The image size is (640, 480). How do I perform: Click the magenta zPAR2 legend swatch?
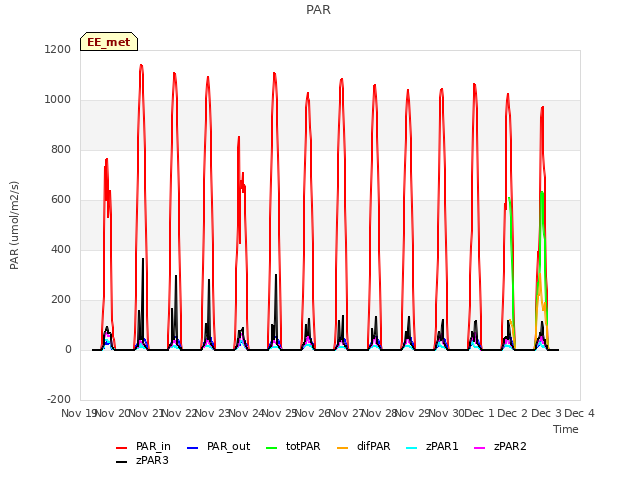tap(480, 448)
